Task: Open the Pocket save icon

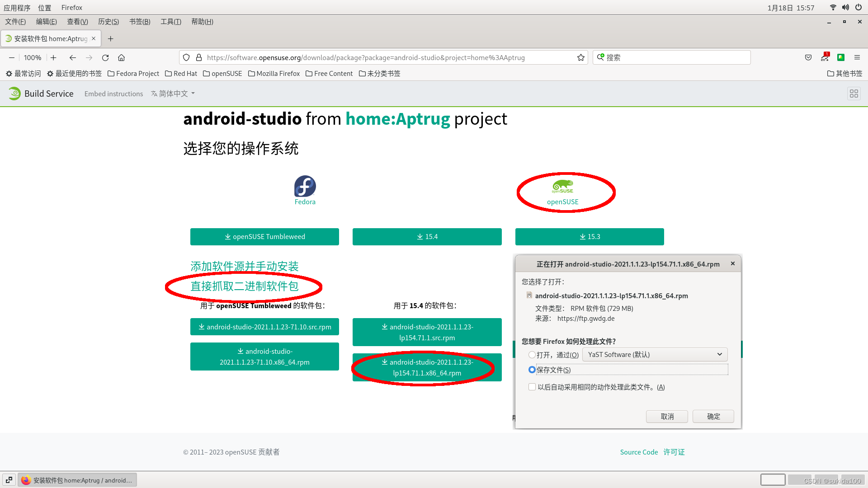Action: 808,58
